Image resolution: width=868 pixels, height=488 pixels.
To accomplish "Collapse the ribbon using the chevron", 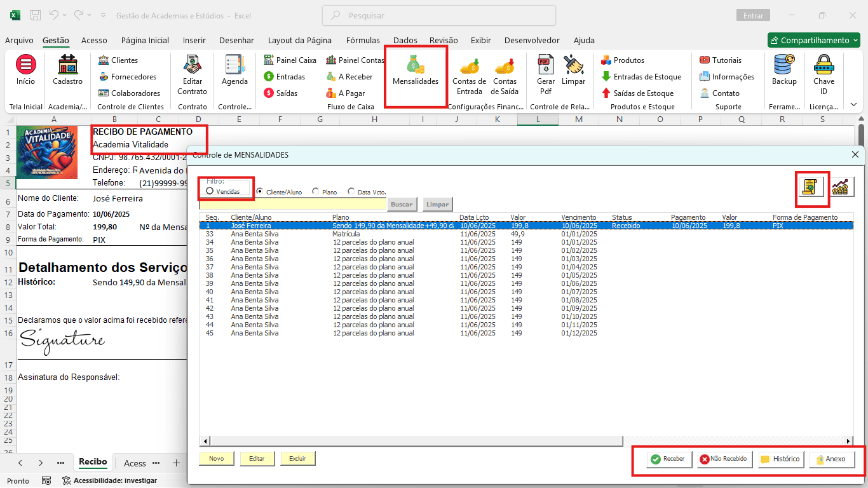I will [853, 105].
